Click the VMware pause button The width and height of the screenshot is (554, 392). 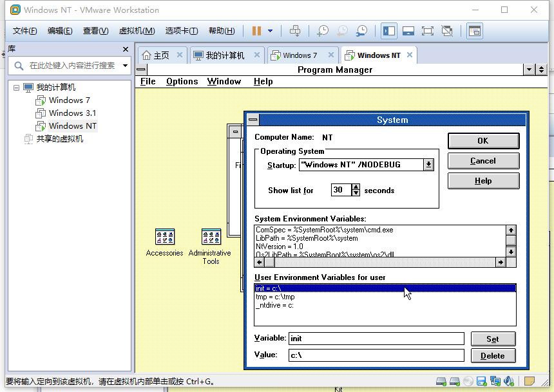pos(256,31)
